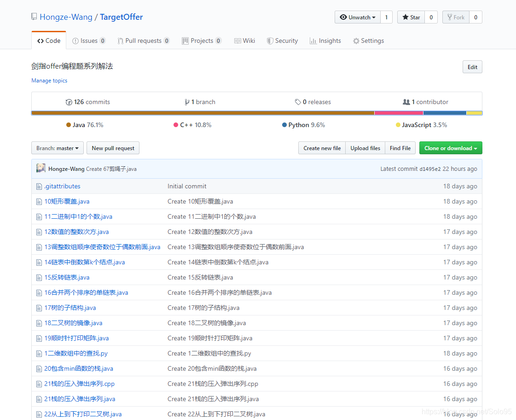Image resolution: width=516 pixels, height=420 pixels.
Task: Click the watchers count 1
Action: (386, 17)
